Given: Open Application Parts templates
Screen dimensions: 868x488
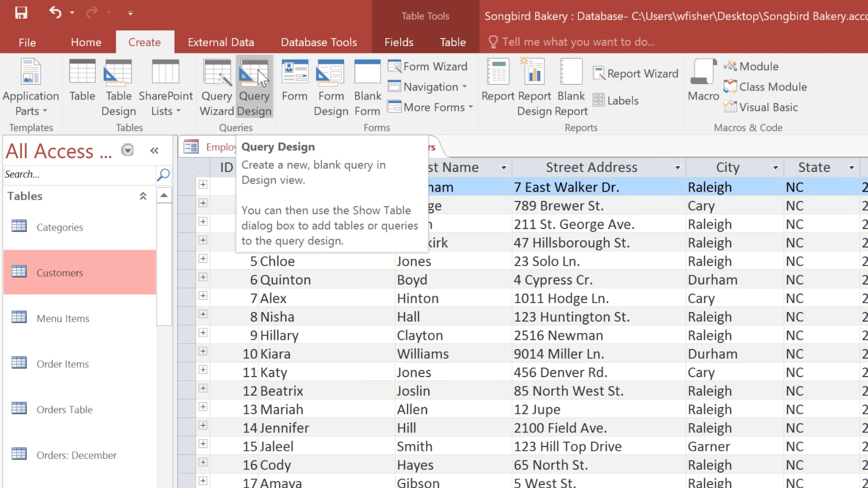Looking at the screenshot, I should click(30, 87).
